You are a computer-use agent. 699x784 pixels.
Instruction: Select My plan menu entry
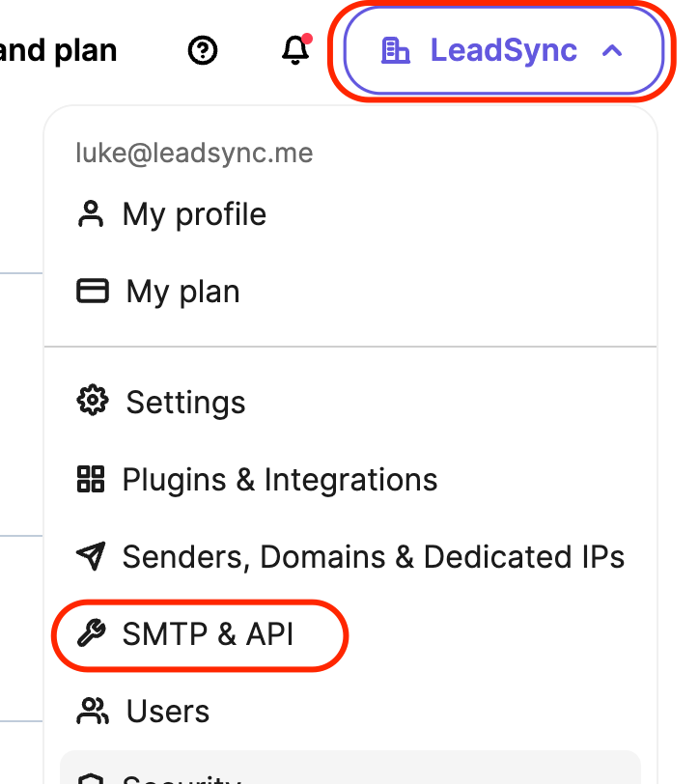tap(182, 292)
